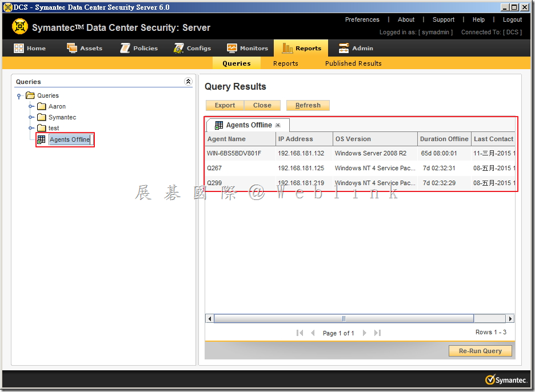Click the right arrow of horizontal scrollbar
Viewport: 535px width, 392px height.
510,319
